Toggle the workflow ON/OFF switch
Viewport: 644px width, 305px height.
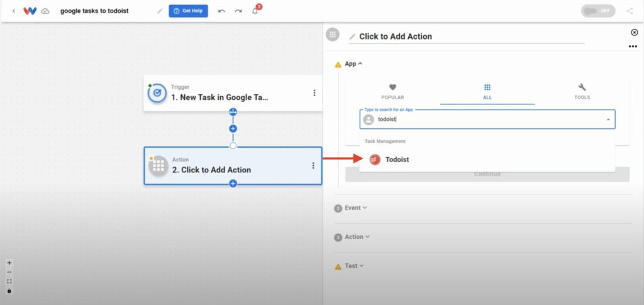click(x=597, y=11)
